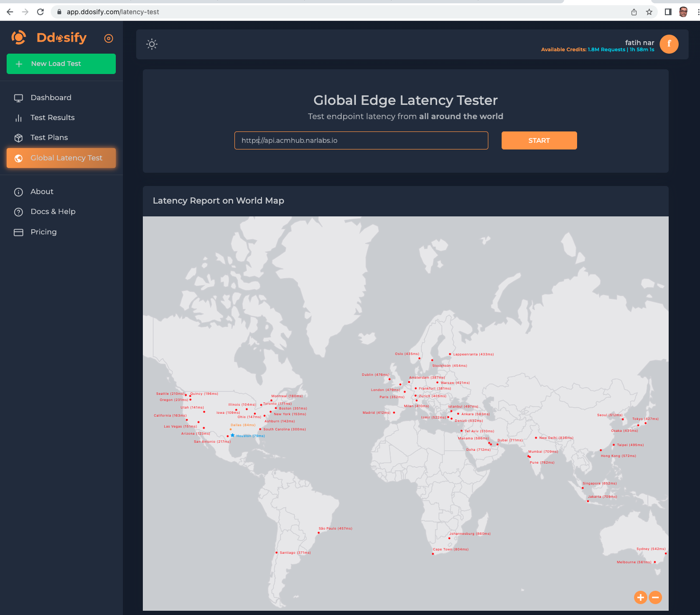
Task: Collapse sidebar using the circle target icon
Action: [x=109, y=38]
